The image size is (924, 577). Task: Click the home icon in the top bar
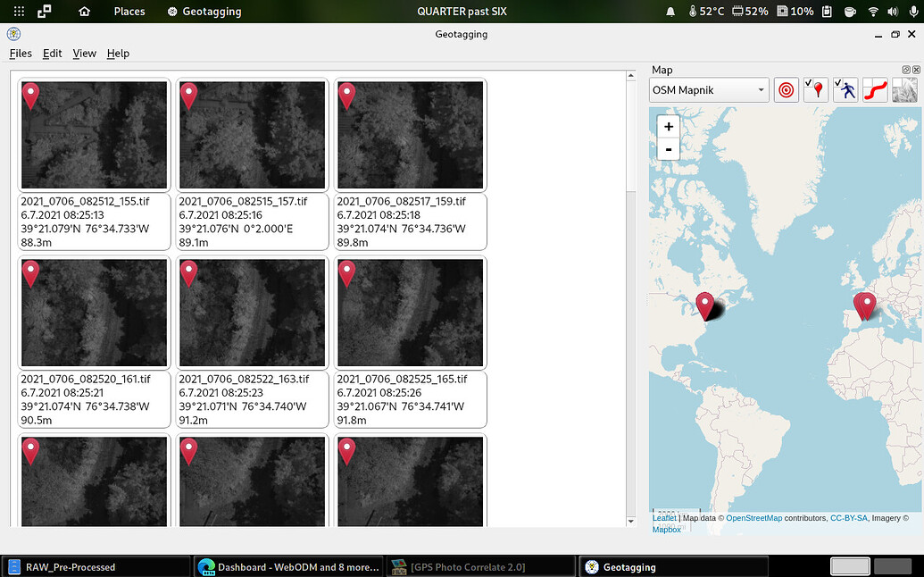click(x=84, y=12)
